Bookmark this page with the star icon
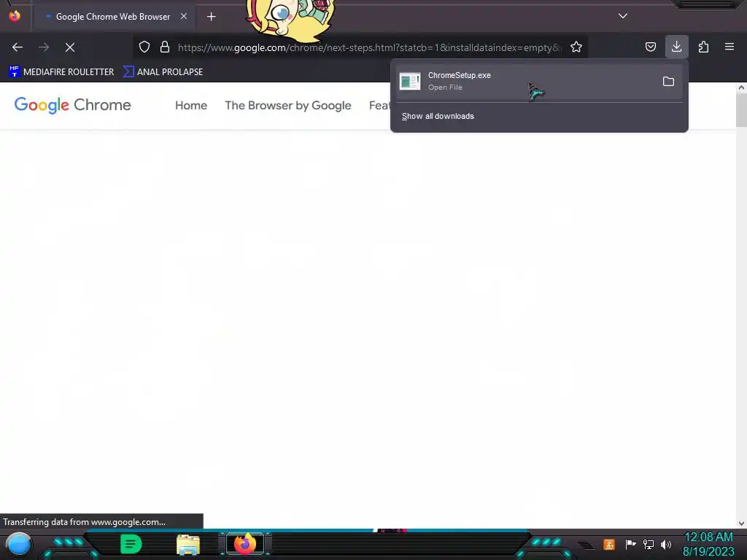This screenshot has height=560, width=747. (576, 47)
